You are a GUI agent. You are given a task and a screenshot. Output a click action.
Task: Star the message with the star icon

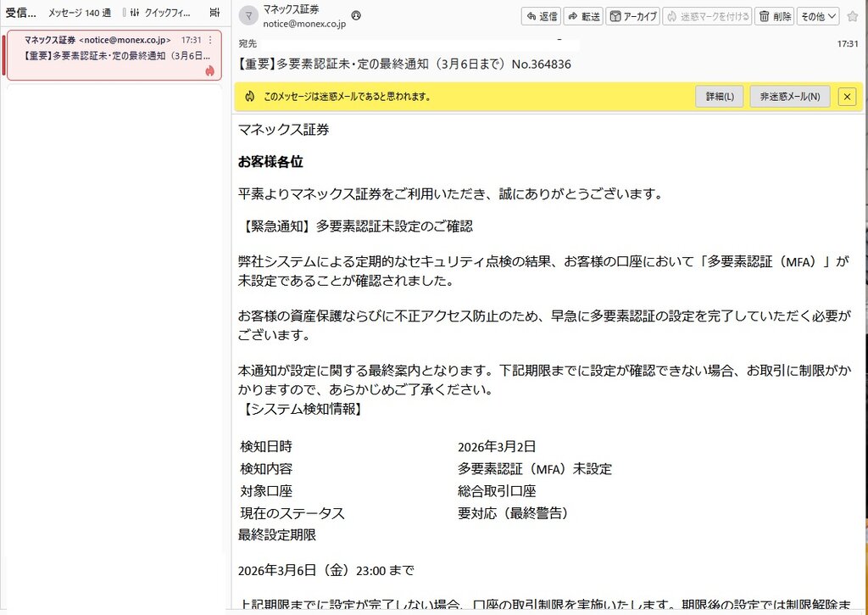pyautogui.click(x=853, y=17)
